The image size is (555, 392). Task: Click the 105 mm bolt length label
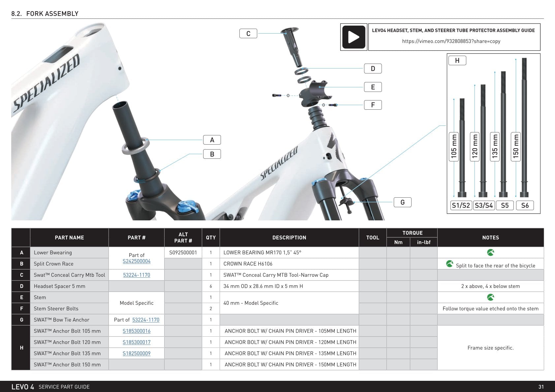454,146
